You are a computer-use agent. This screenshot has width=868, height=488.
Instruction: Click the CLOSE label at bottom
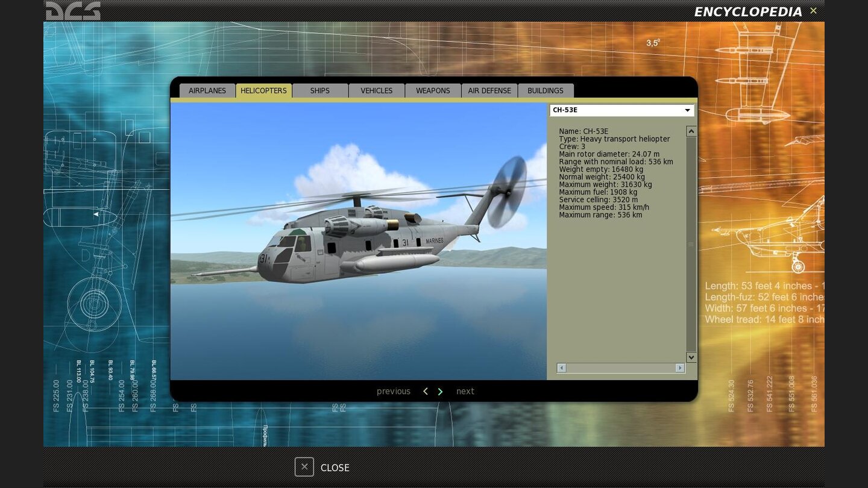[335, 468]
